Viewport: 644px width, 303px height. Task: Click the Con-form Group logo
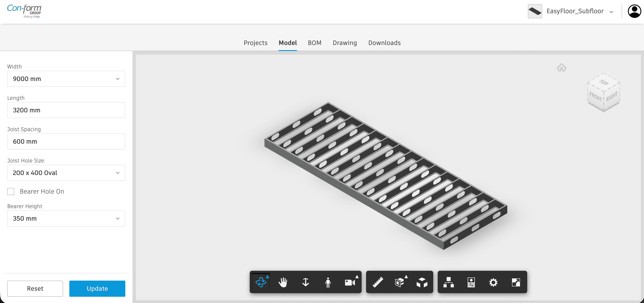click(24, 11)
